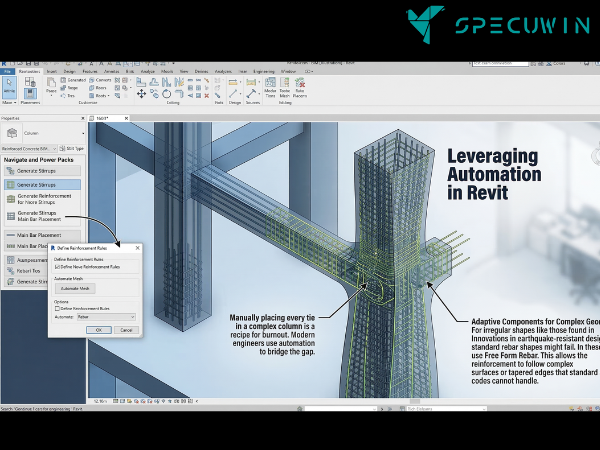600x450 pixels.
Task: Click the Move tool cross-arrows icon
Action: (141, 94)
